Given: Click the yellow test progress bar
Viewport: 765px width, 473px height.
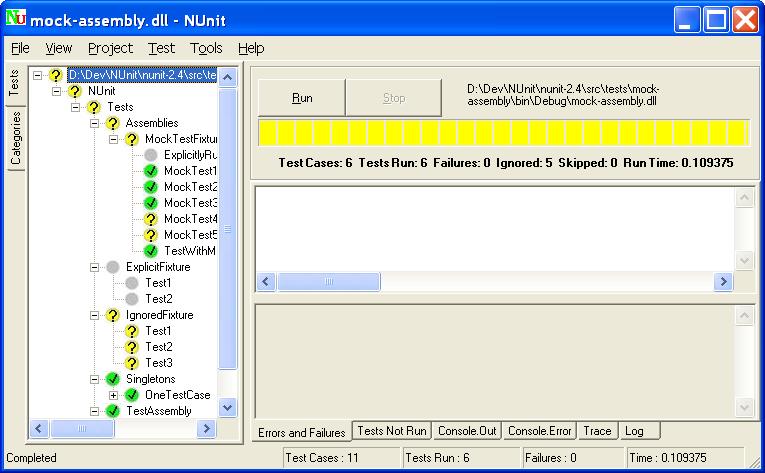Looking at the screenshot, I should 502,134.
